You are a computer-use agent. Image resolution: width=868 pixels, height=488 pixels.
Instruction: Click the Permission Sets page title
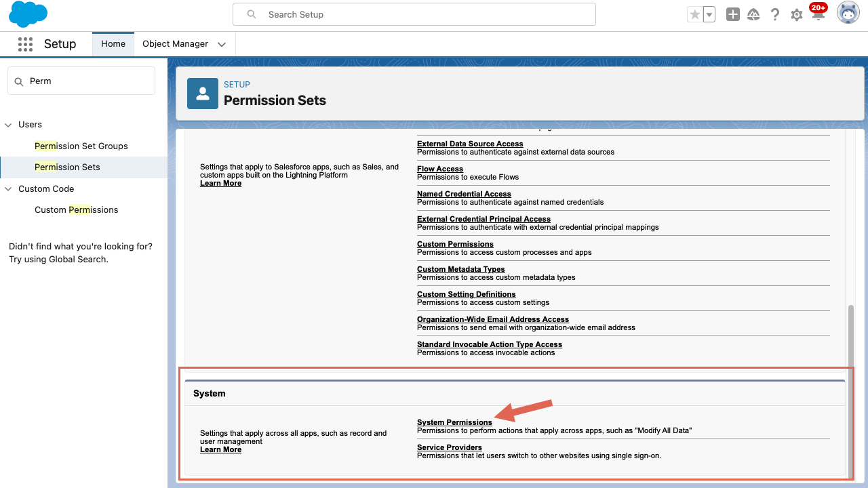click(x=275, y=100)
